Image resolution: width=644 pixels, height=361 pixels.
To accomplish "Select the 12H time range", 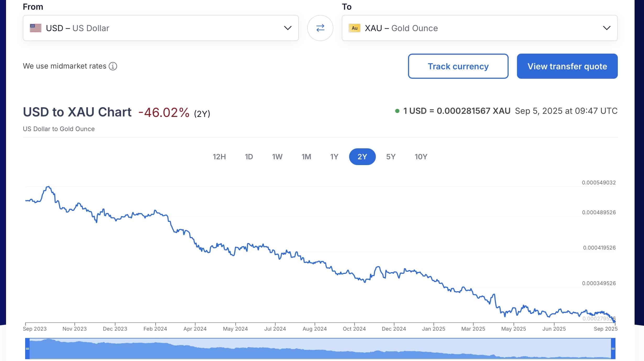I will point(219,157).
